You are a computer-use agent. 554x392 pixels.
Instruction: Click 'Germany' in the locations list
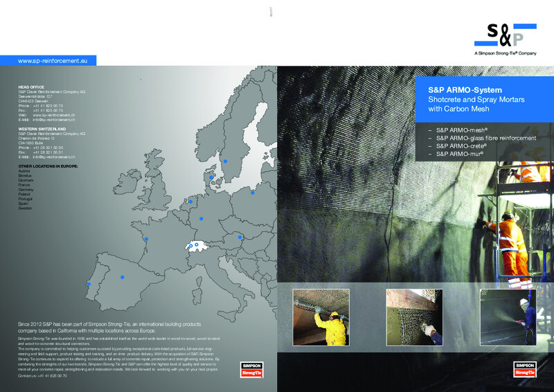[26, 190]
